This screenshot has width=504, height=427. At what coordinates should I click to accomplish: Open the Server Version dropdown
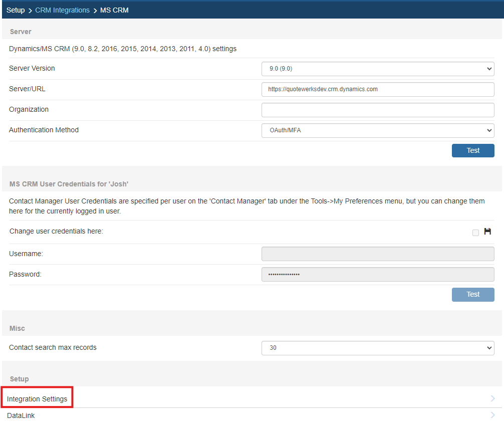click(x=378, y=69)
